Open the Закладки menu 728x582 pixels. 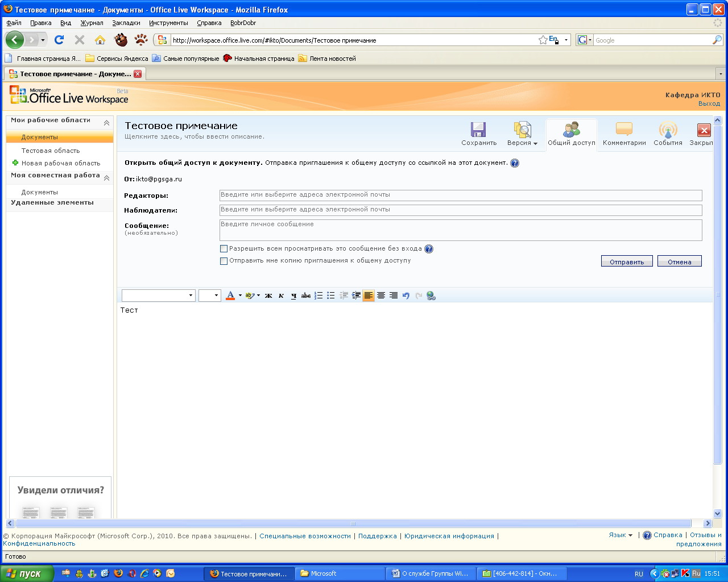click(126, 23)
